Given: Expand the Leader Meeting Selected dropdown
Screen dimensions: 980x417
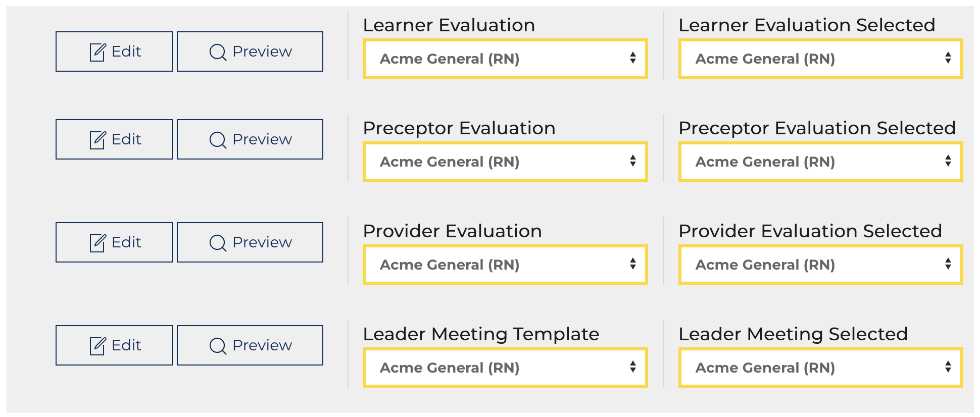Looking at the screenshot, I should (x=821, y=368).
